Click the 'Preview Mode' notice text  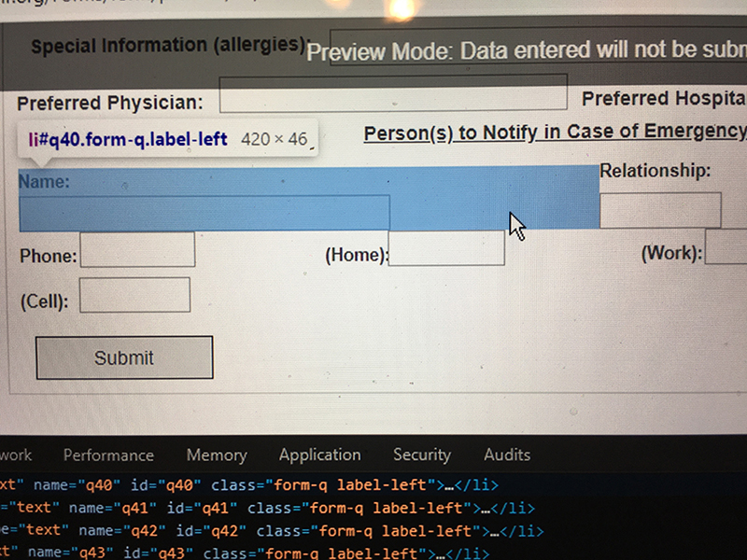pos(527,51)
